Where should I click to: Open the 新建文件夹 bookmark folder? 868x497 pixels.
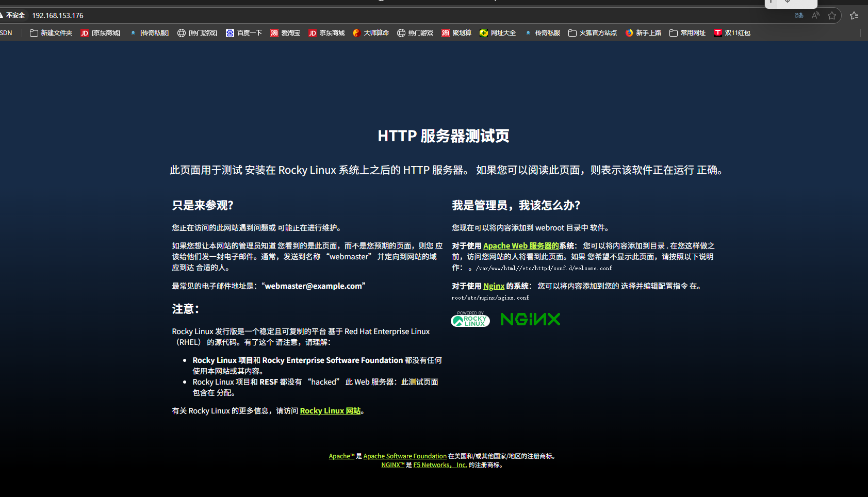(x=51, y=33)
